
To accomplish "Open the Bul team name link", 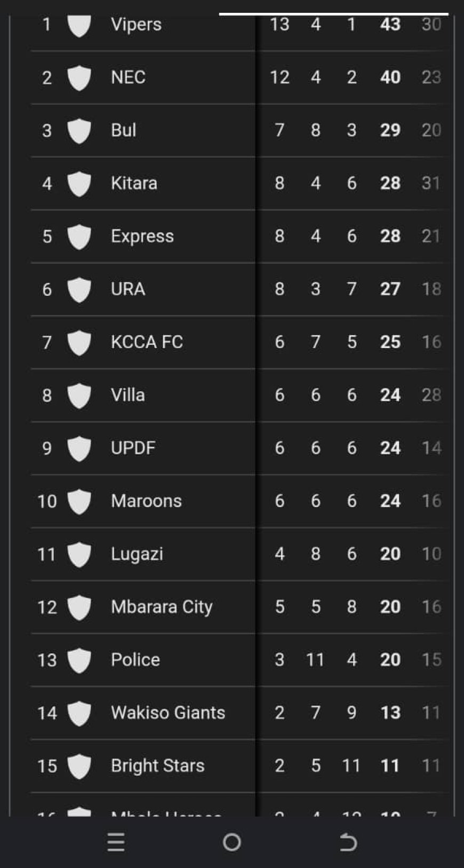I will (123, 130).
